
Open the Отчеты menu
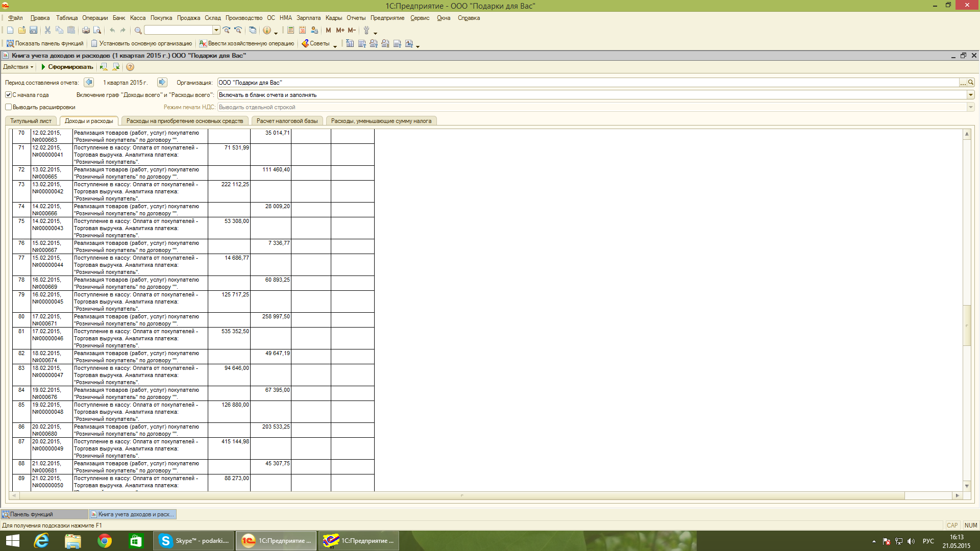(356, 18)
